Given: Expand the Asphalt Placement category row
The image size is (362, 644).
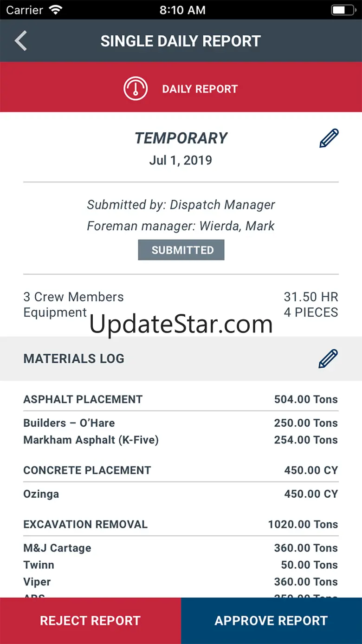Looking at the screenshot, I should coord(181,399).
